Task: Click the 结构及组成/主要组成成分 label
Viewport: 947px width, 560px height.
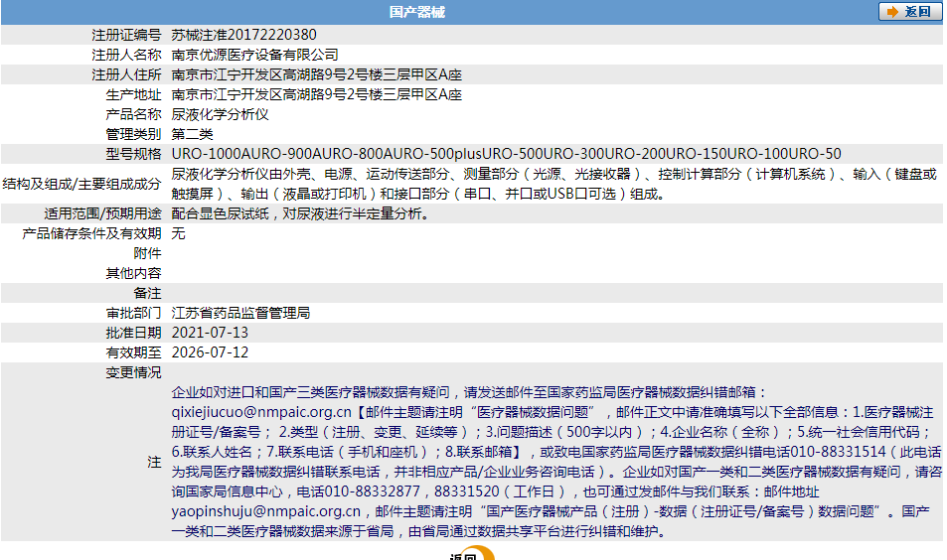Action: [81, 184]
